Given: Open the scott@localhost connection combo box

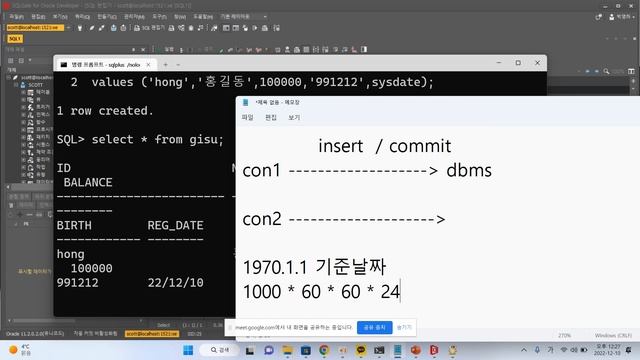Looking at the screenshot, I should [x=38, y=28].
